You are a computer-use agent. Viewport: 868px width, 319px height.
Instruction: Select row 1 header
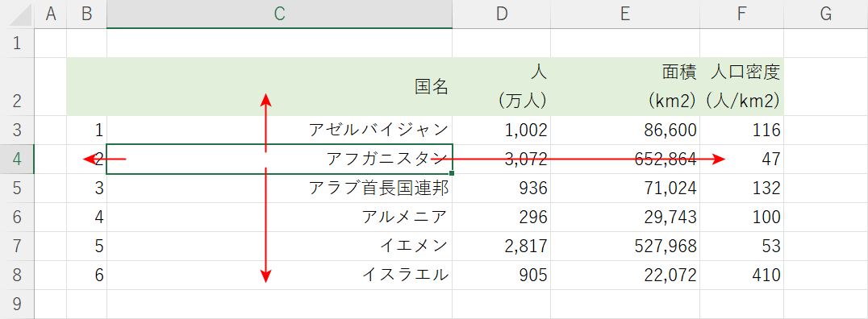click(x=17, y=43)
